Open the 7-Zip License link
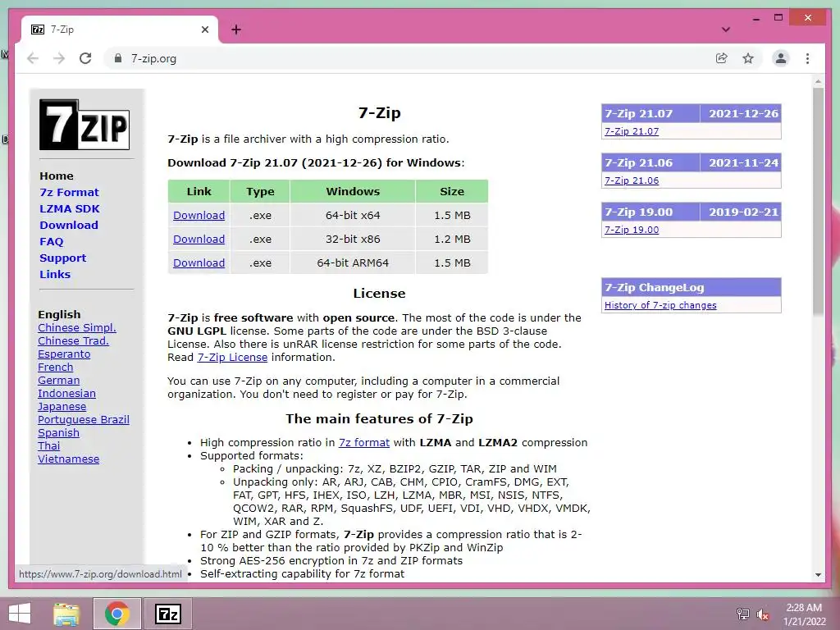Screen dimensions: 840x630 point(232,358)
